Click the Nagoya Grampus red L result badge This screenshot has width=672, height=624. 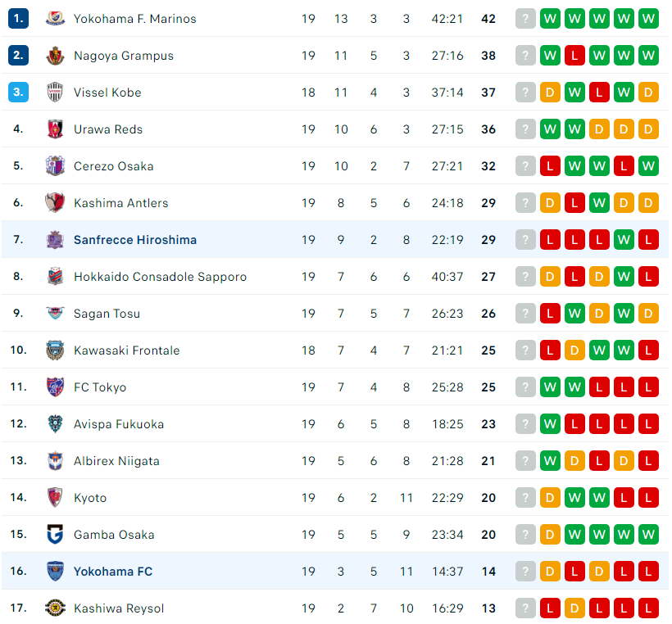[x=574, y=55]
